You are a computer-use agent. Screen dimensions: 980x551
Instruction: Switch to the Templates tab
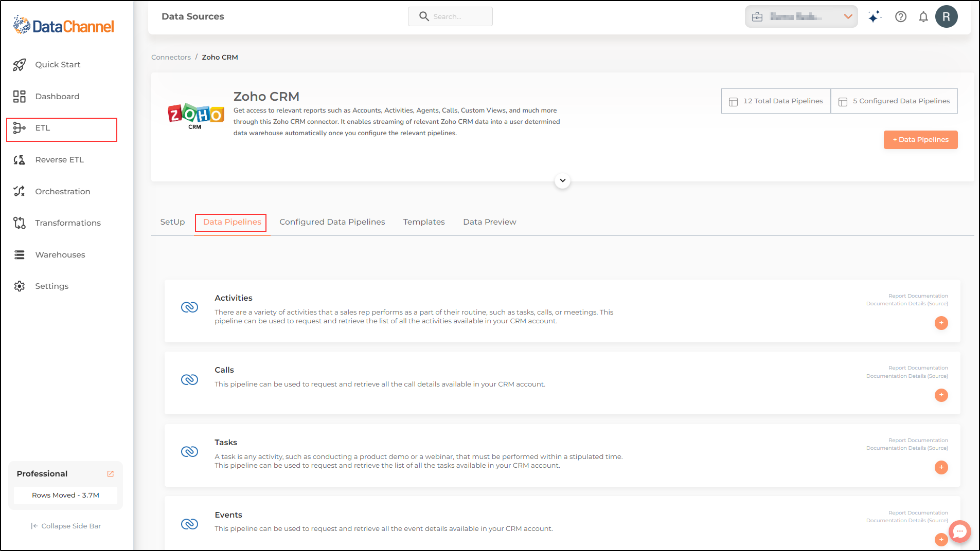click(424, 222)
